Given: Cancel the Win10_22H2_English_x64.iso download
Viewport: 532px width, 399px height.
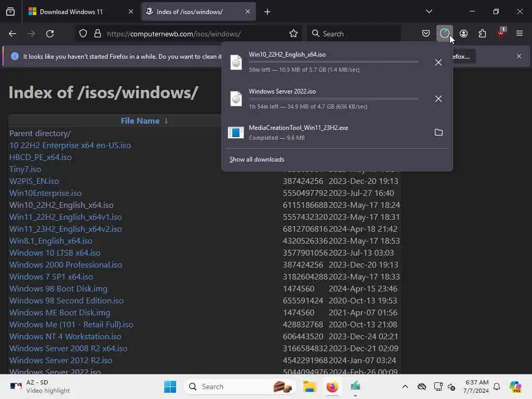Looking at the screenshot, I should [x=438, y=62].
